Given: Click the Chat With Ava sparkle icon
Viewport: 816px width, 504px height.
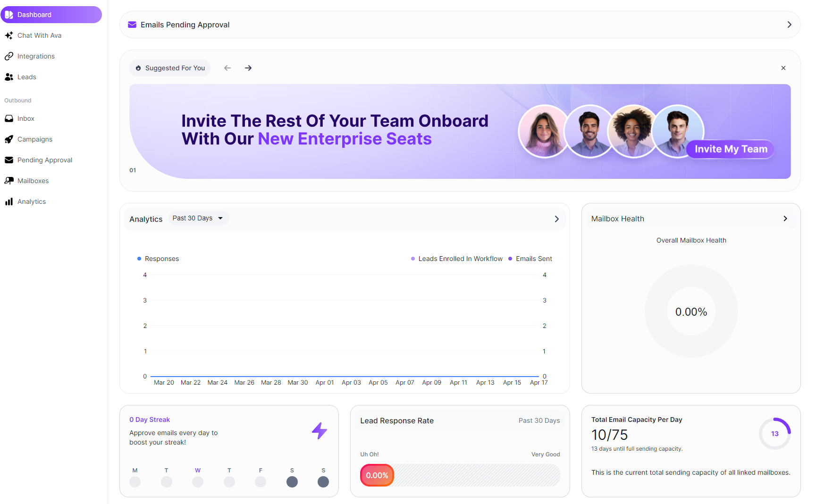Looking at the screenshot, I should [9, 35].
